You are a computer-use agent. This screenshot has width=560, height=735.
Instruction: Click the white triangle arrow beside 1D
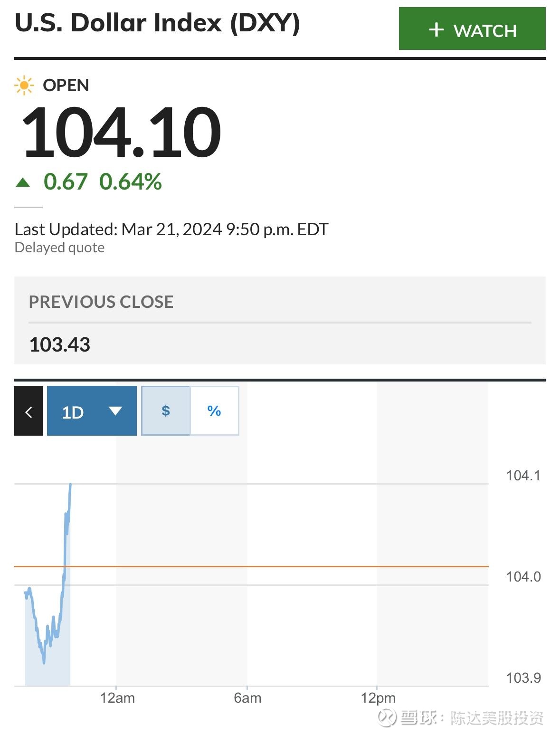(115, 411)
